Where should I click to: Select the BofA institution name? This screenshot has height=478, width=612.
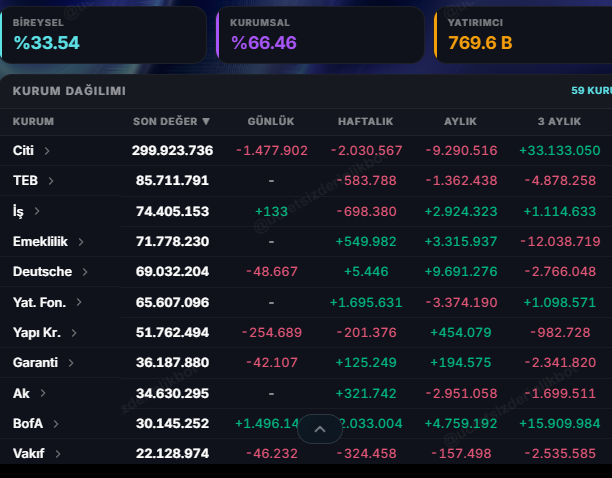(x=28, y=423)
